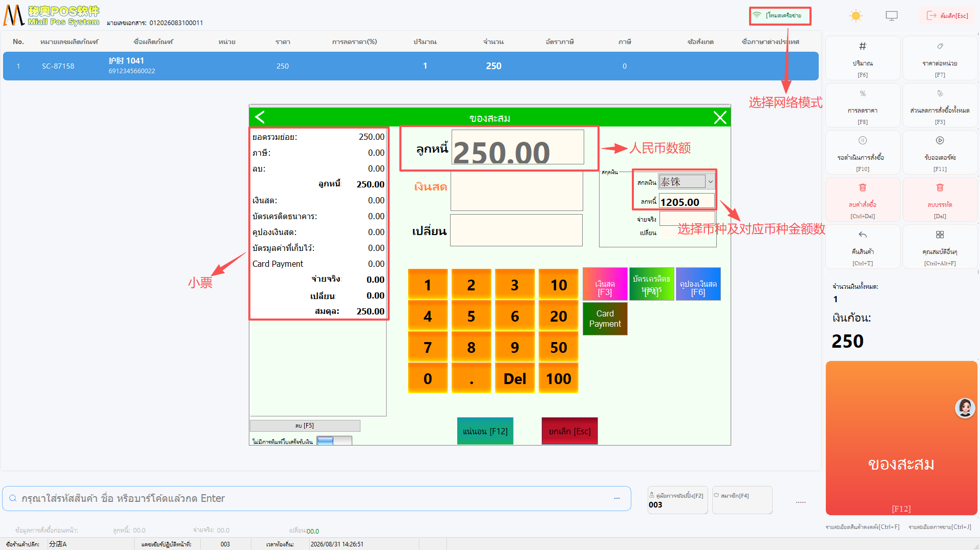Click the sun brightness theme icon

point(856,16)
